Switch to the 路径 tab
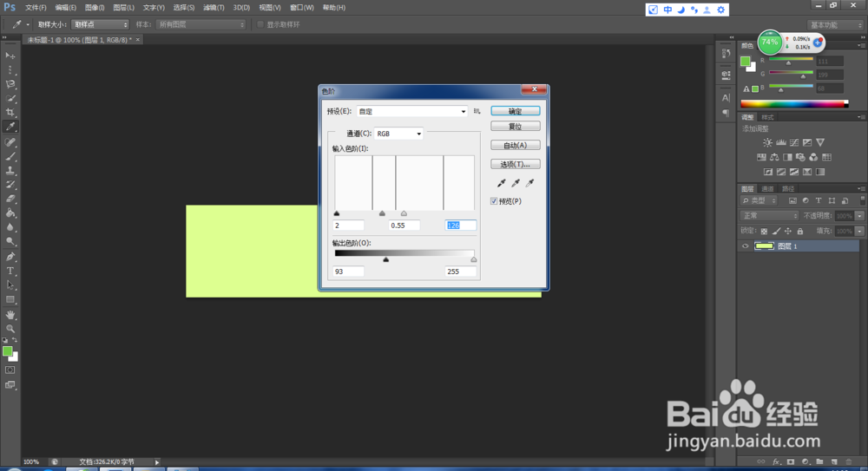Image resolution: width=868 pixels, height=471 pixels. point(788,189)
